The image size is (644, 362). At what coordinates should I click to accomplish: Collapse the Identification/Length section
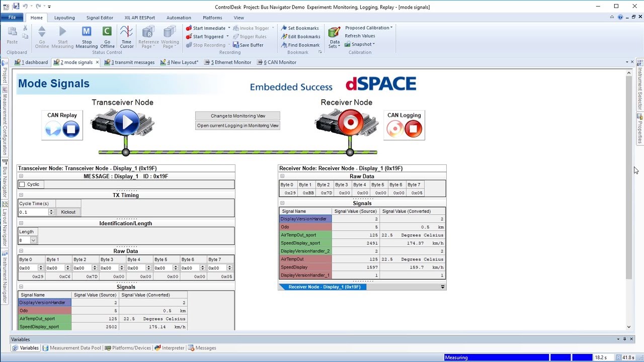[21, 223]
